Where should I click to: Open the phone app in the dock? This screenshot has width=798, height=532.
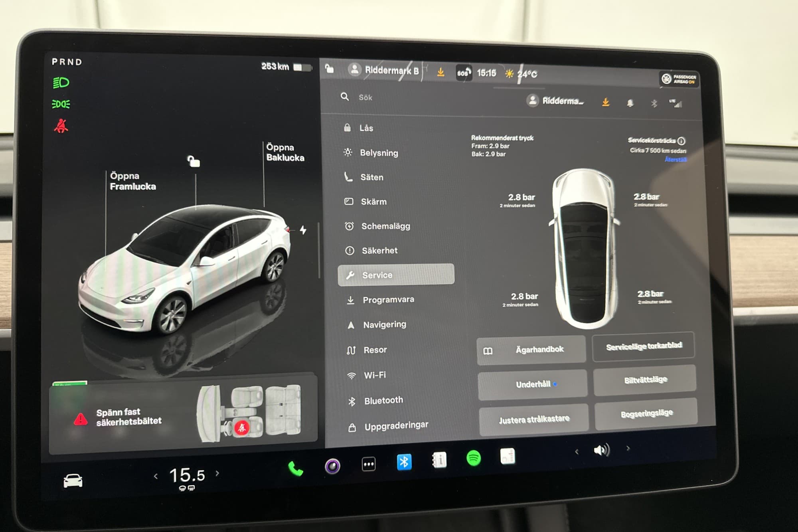click(x=296, y=469)
